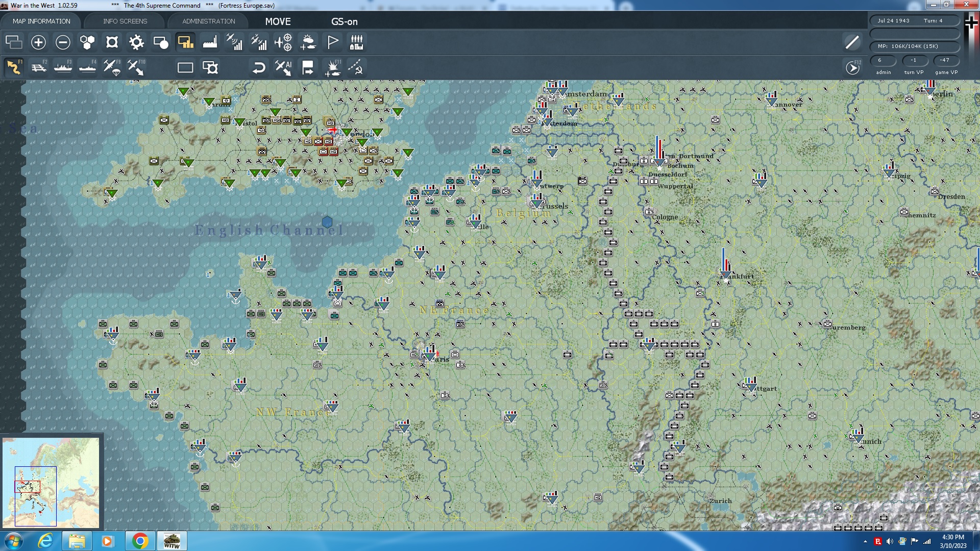Click the AI air directive icon
Image resolution: width=980 pixels, height=551 pixels.
pos(283,67)
